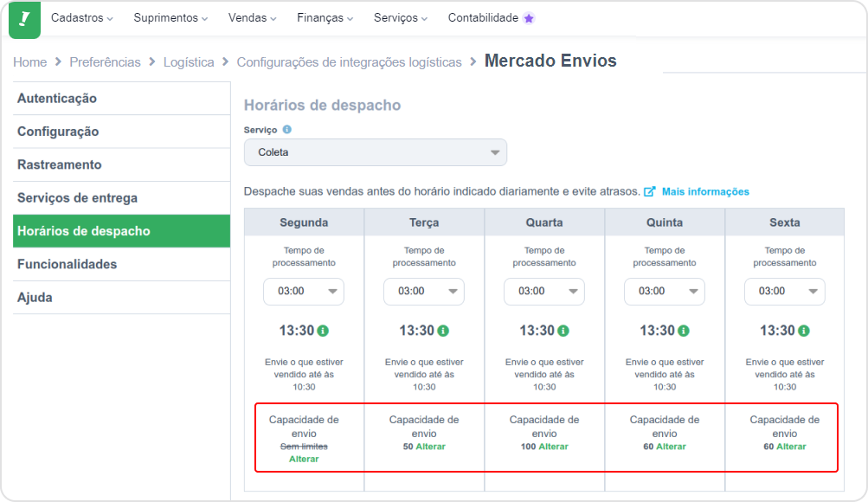Open Funcionalidades sidebar section
Image resolution: width=868 pixels, height=502 pixels.
pyautogui.click(x=121, y=264)
